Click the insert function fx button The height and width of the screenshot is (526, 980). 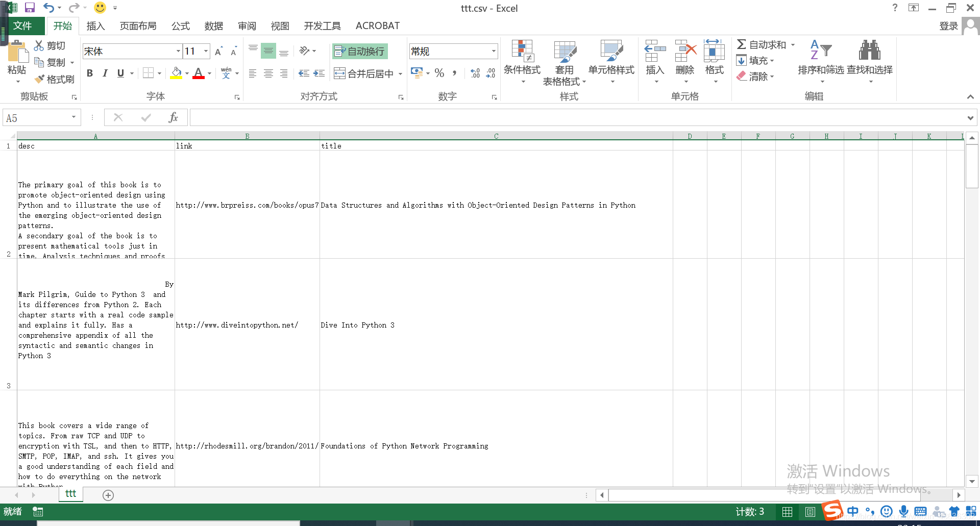click(x=173, y=117)
